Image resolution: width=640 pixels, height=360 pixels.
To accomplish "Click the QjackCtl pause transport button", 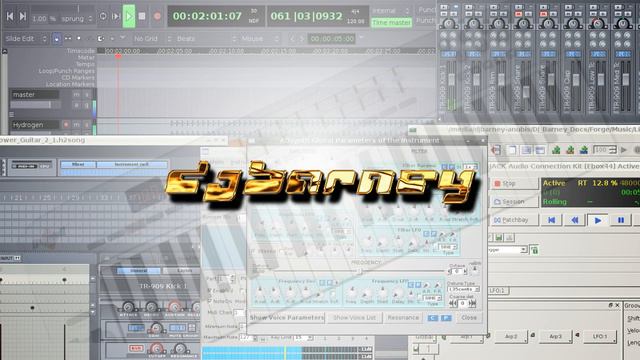I will (x=621, y=220).
